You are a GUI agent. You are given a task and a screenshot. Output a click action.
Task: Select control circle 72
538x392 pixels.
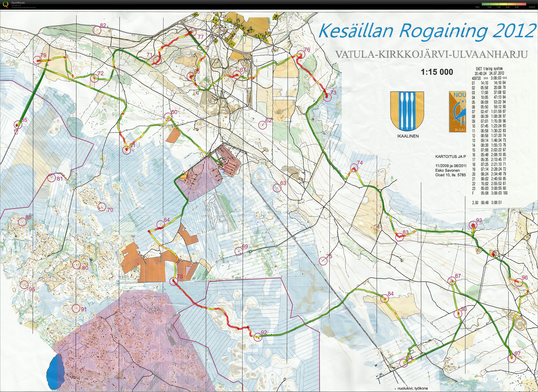[94, 78]
